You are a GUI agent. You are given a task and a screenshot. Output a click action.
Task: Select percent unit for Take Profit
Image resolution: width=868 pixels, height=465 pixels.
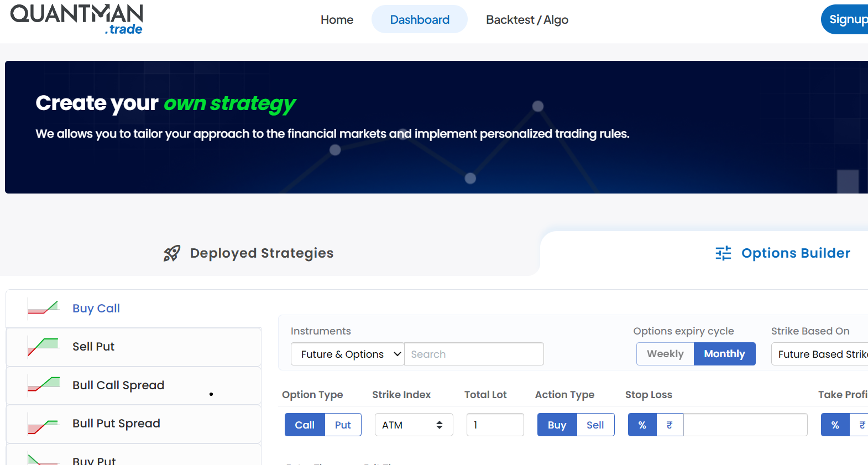tap(835, 425)
